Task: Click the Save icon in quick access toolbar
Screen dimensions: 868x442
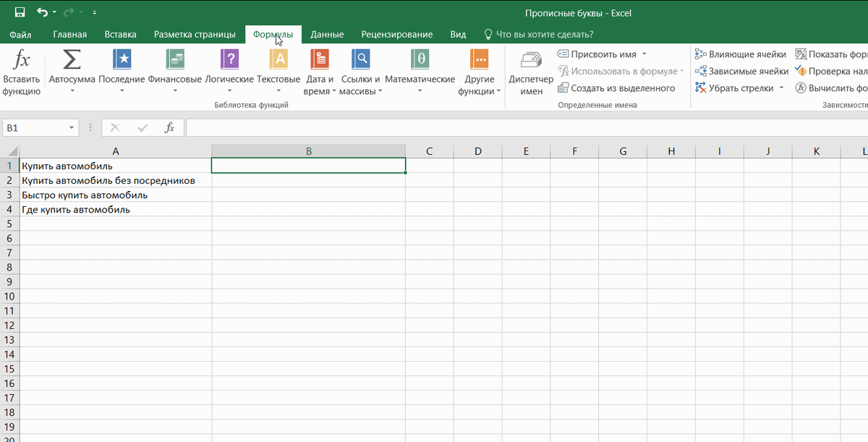Action: pyautogui.click(x=20, y=12)
